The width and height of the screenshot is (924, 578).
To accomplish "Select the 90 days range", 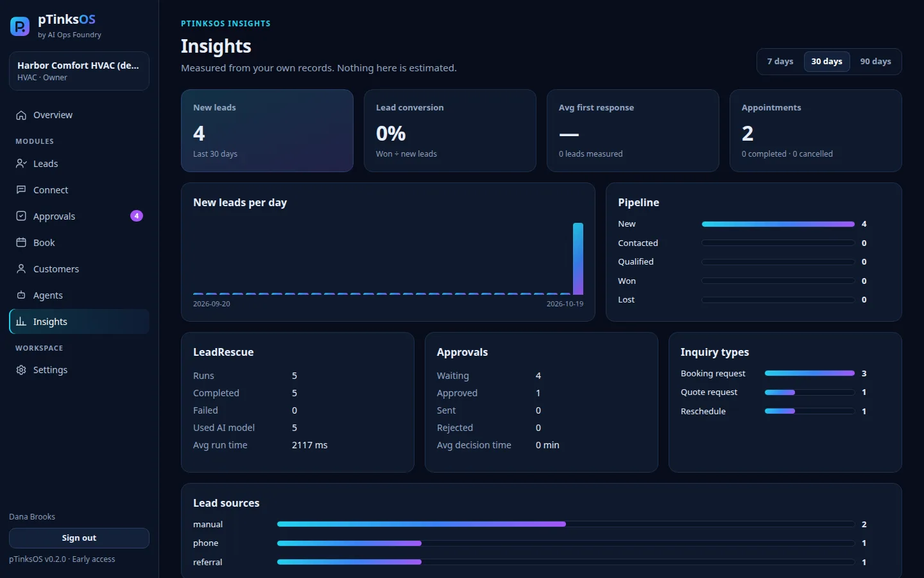I will 875,62.
